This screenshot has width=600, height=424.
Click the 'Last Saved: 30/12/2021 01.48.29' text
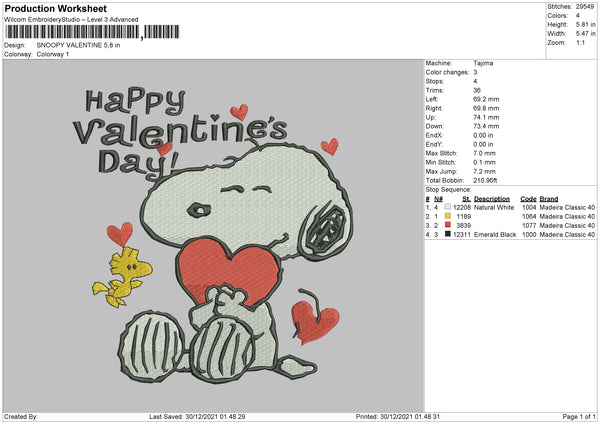[197, 416]
